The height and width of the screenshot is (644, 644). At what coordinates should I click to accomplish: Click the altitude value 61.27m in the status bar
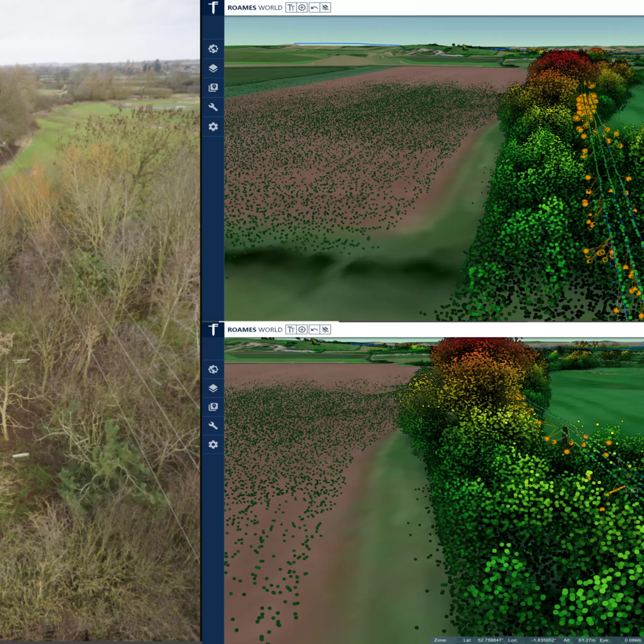tap(587, 640)
